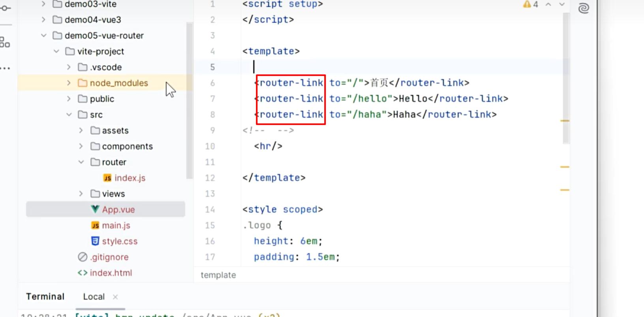Click the Vue icon of App.vue
644x317 pixels.
click(x=95, y=209)
